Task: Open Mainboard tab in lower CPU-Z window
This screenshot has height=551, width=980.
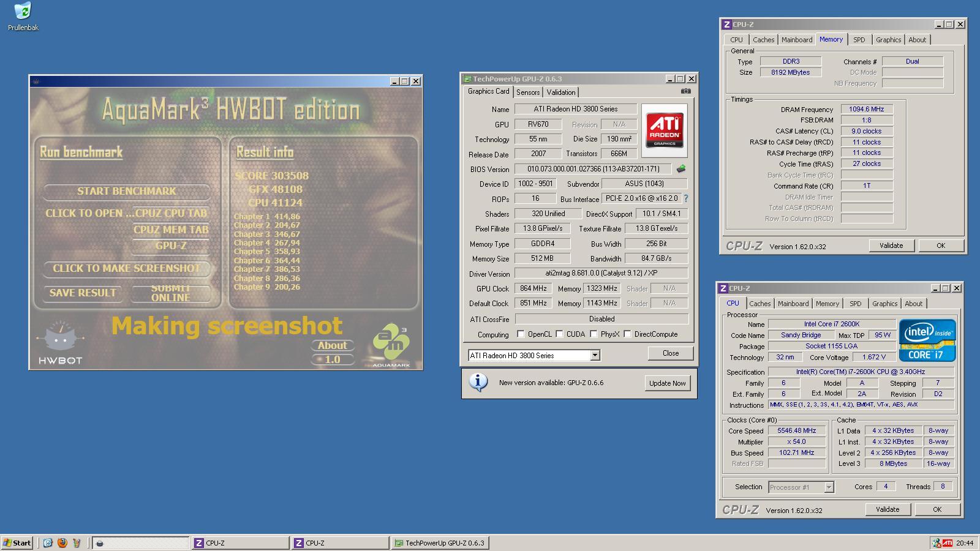Action: coord(793,304)
